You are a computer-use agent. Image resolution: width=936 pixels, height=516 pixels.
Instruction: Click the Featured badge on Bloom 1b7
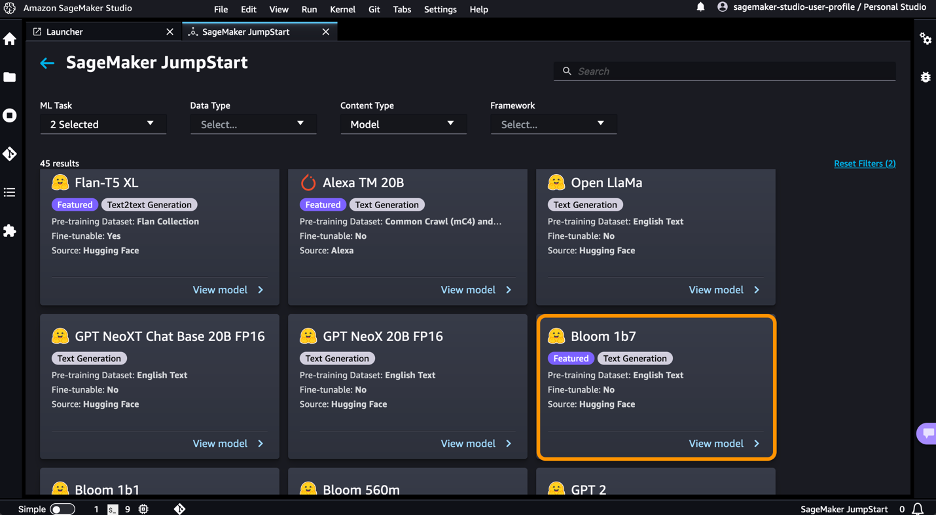(x=571, y=358)
